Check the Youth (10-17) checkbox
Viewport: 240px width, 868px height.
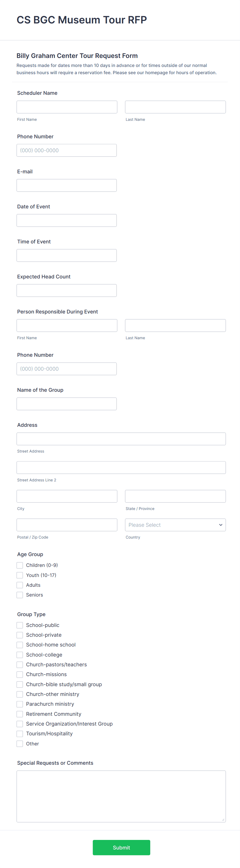[20, 575]
